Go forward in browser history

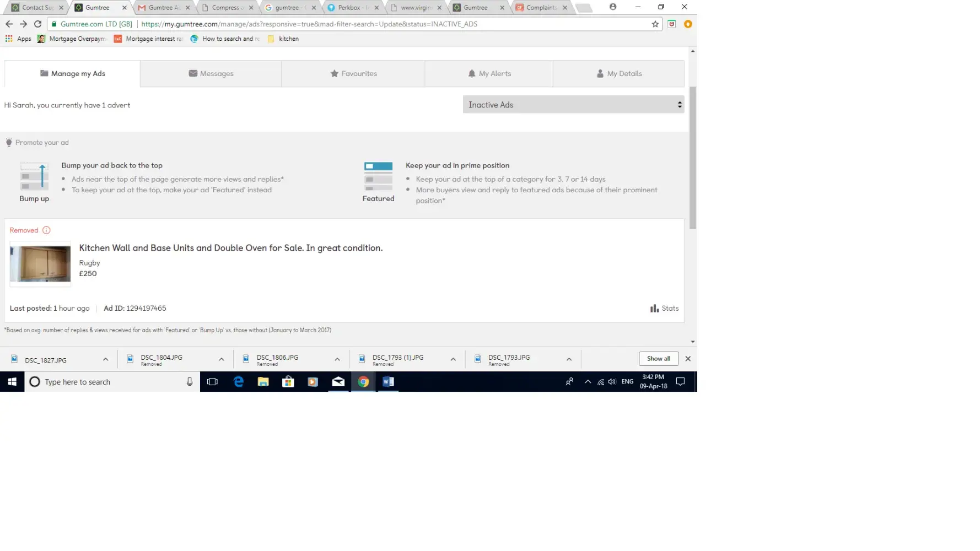[23, 24]
